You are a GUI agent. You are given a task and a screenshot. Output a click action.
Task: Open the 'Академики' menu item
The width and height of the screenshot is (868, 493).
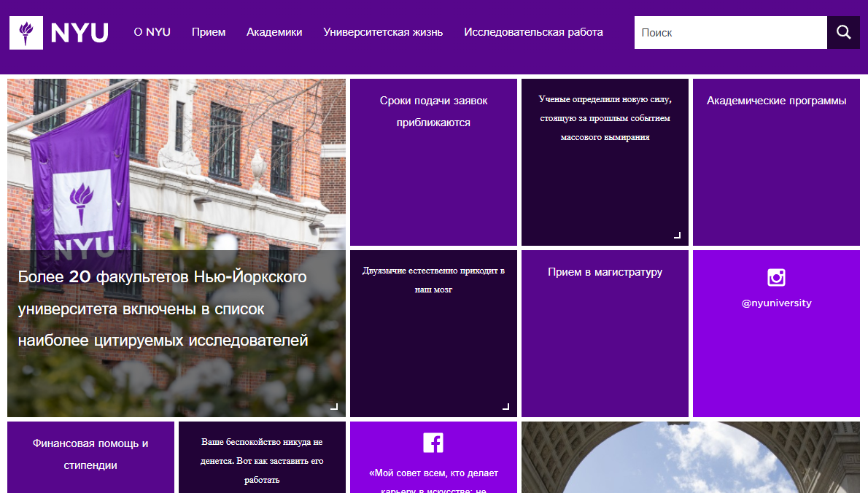tap(274, 32)
